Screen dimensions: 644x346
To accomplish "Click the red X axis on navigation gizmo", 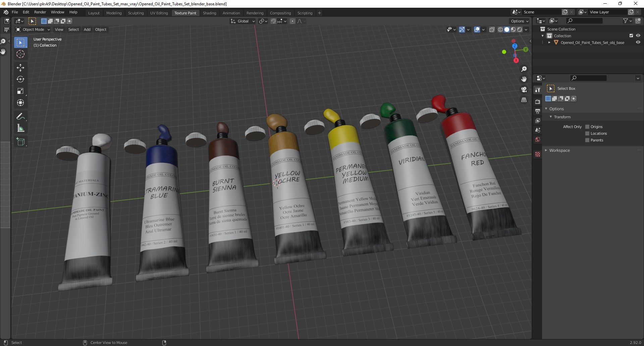I will pos(516,60).
